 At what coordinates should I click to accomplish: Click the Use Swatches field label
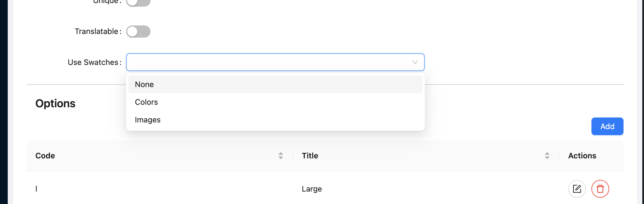pos(93,62)
